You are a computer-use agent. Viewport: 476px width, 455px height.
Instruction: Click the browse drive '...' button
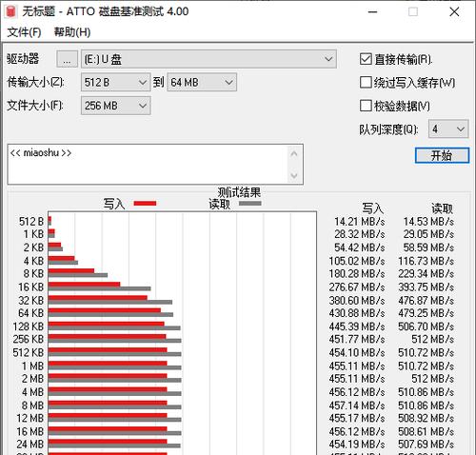point(67,59)
